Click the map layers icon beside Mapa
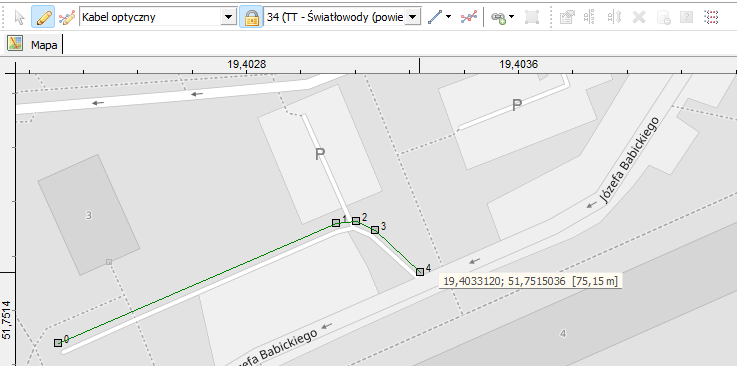The image size is (737, 366). [x=15, y=44]
